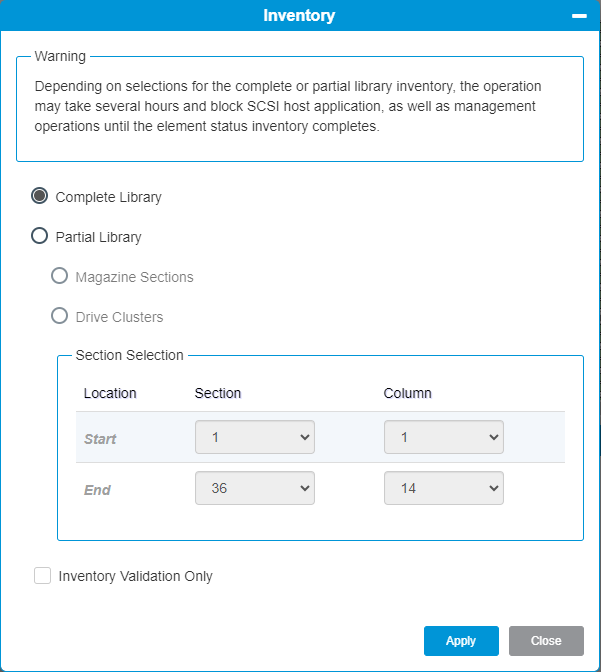Image resolution: width=601 pixels, height=672 pixels.
Task: Click the End row label
Action: tap(97, 490)
